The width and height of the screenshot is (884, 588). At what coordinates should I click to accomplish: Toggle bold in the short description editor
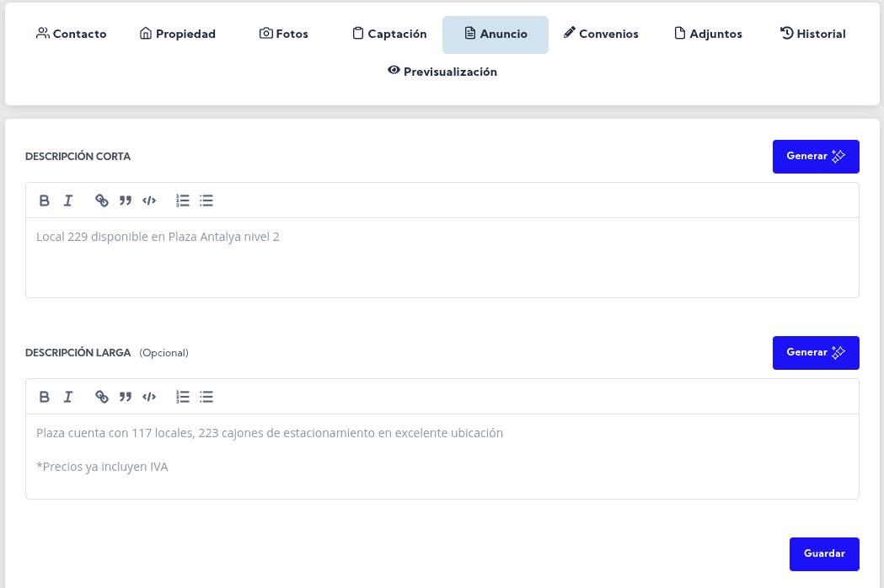tap(45, 200)
